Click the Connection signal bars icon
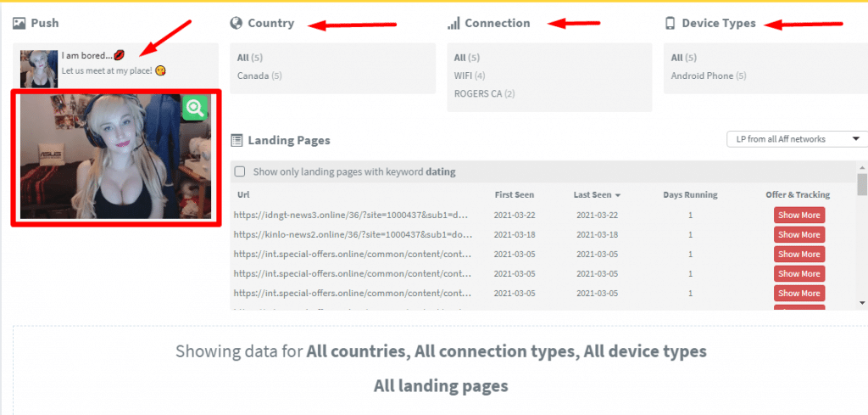Viewport: 868px width, 415px height. [454, 23]
